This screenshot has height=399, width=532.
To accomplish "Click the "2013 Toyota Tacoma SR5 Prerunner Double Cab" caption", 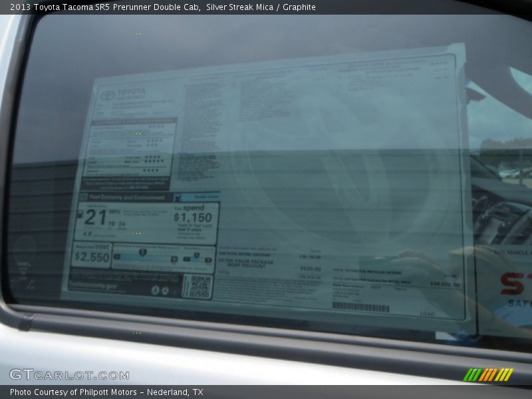I will click(x=105, y=7).
